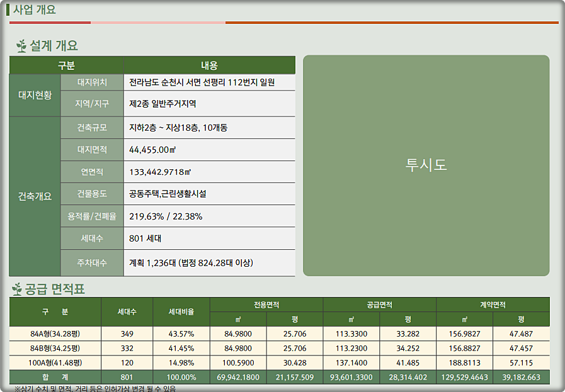Click the 공급면적 column group header

(x=380, y=305)
